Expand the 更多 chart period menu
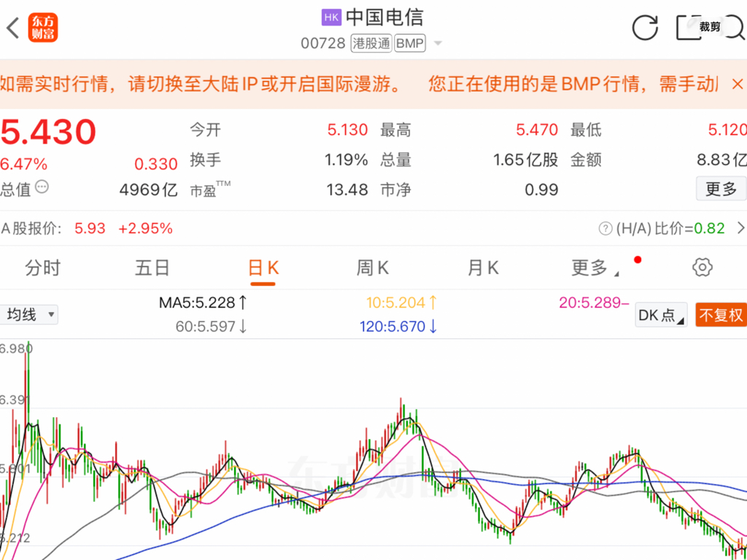Image resolution: width=747 pixels, height=560 pixels. [x=595, y=268]
